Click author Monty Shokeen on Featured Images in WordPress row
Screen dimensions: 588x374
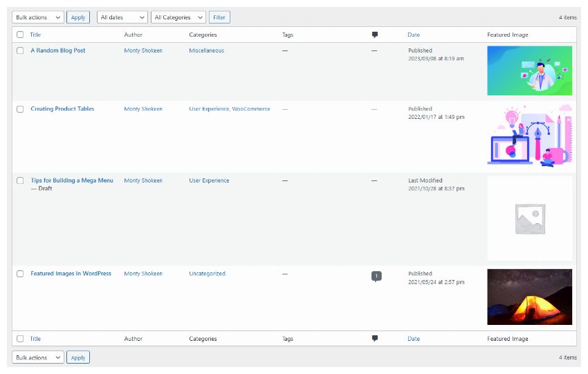tap(143, 274)
